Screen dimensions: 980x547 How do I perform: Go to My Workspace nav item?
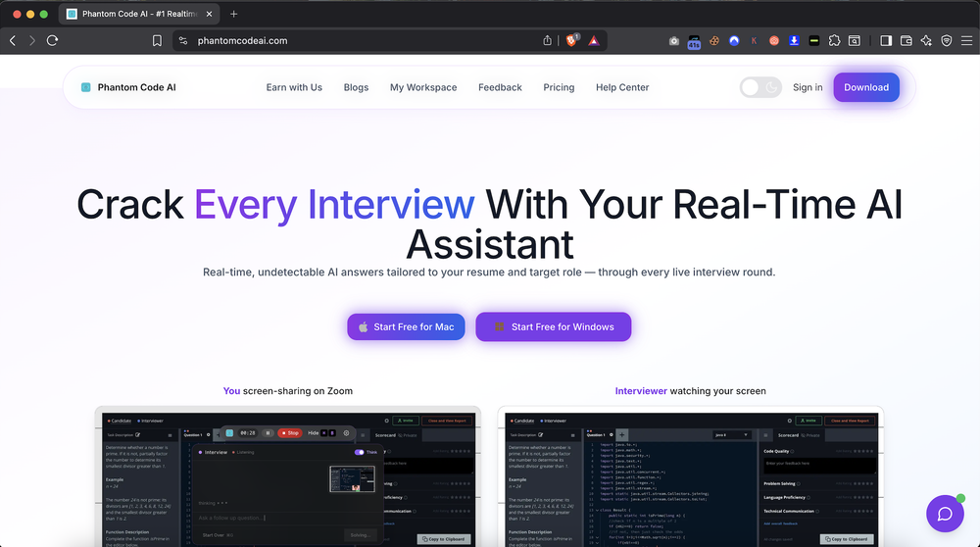point(423,87)
